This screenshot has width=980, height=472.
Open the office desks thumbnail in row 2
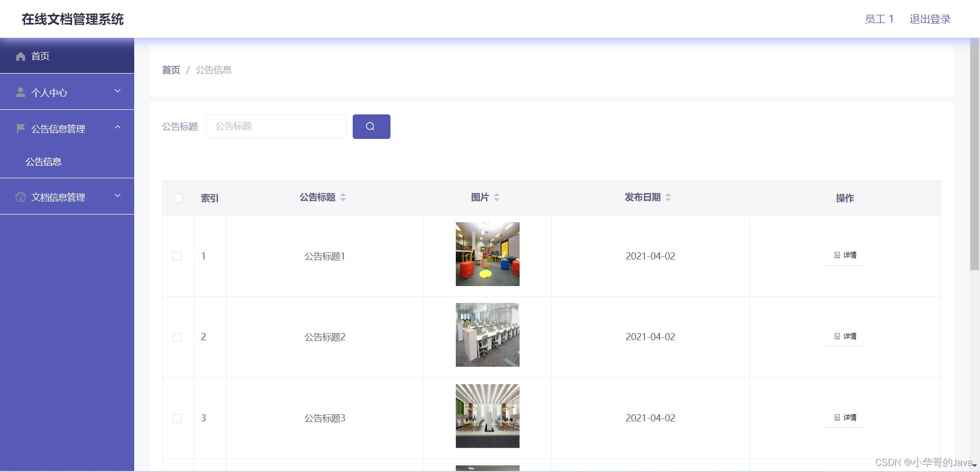(x=487, y=335)
